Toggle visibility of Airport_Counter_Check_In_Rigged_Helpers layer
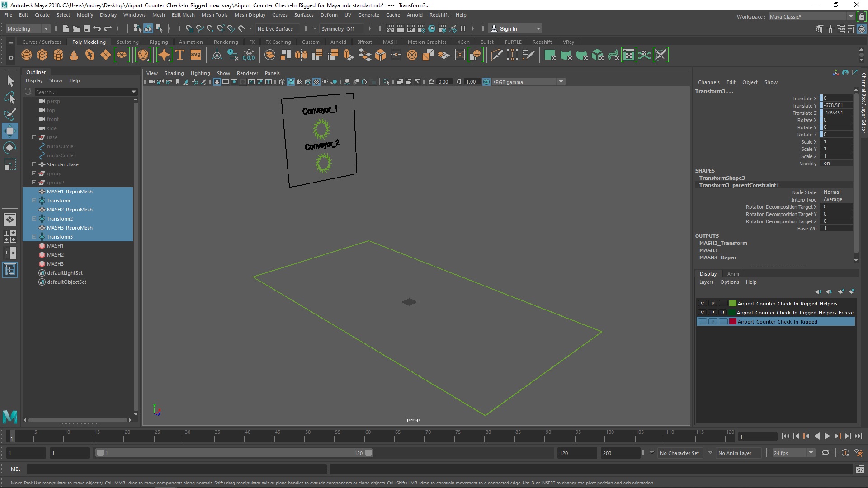868x488 pixels. click(702, 303)
